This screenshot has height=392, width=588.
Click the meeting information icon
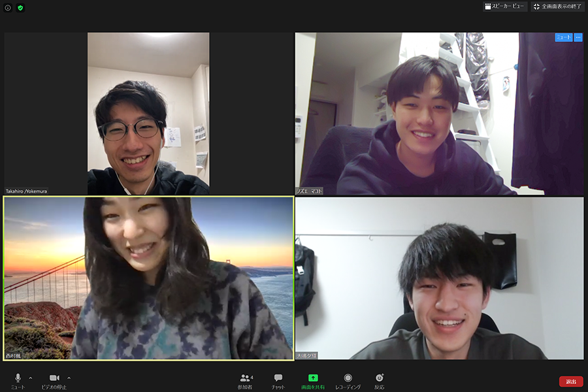pos(8,8)
